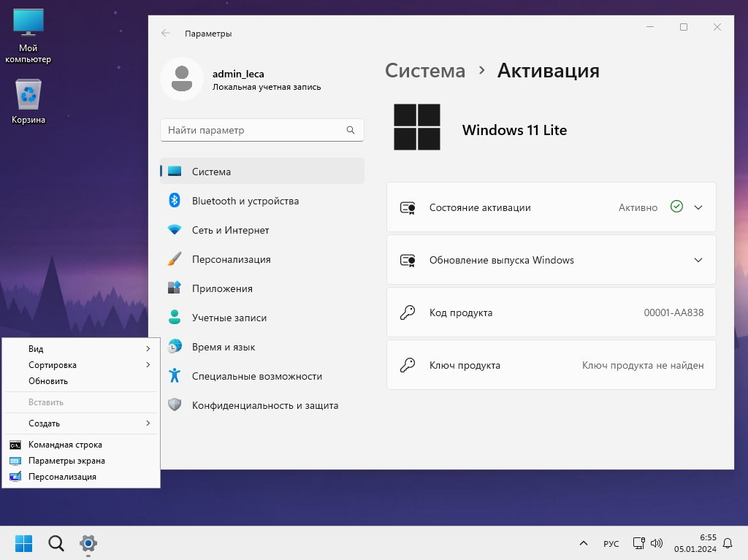Open Privacy and security shield icon
This screenshot has width=748, height=560.
coord(175,405)
